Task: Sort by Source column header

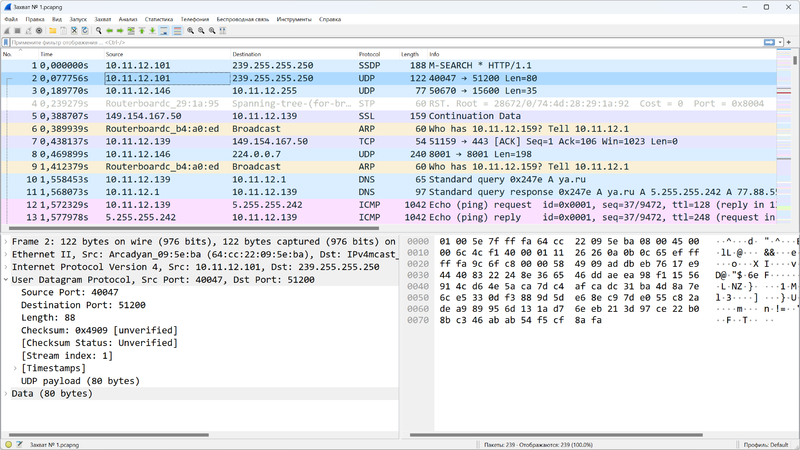Action: pyautogui.click(x=167, y=54)
